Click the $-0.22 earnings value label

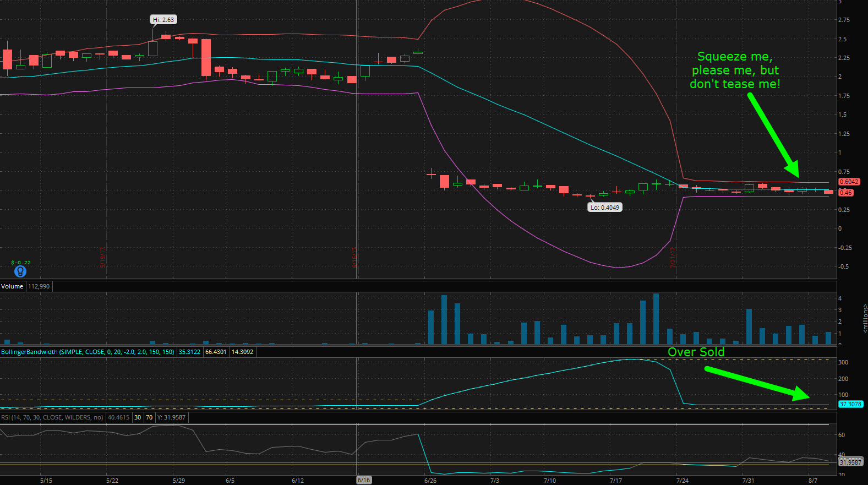pyautogui.click(x=21, y=263)
